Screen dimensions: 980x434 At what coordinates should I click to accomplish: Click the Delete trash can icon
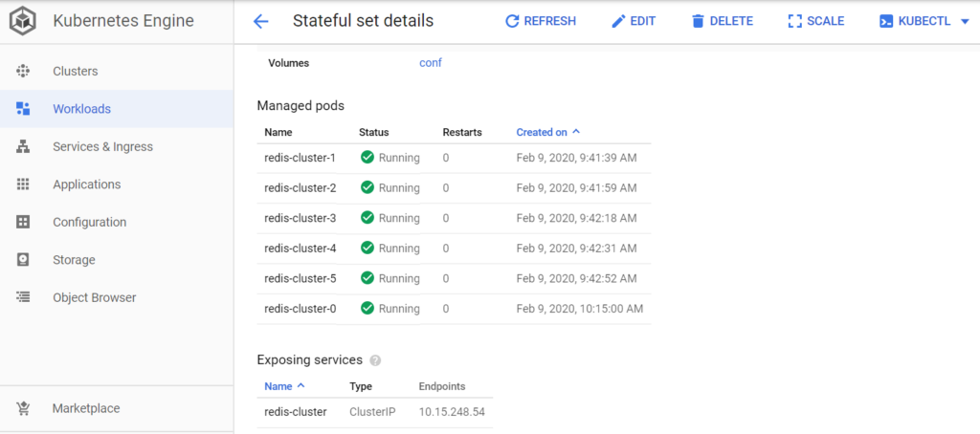click(698, 21)
